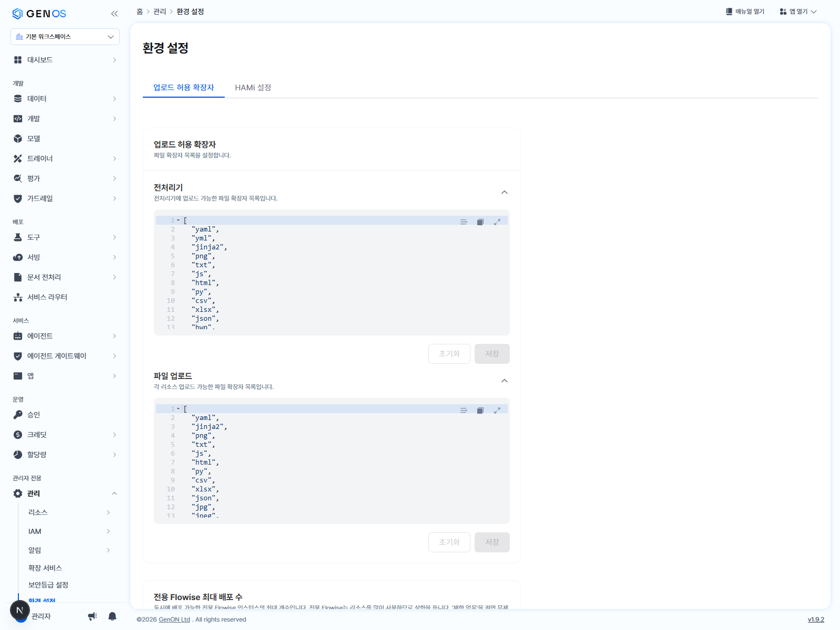Open the notifications bell icon

pos(112,616)
